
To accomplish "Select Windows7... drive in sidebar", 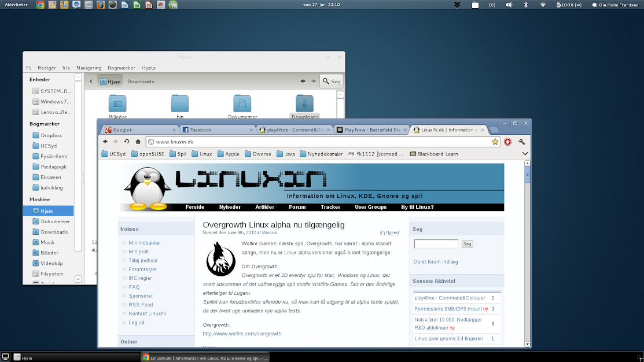I will click(51, 101).
